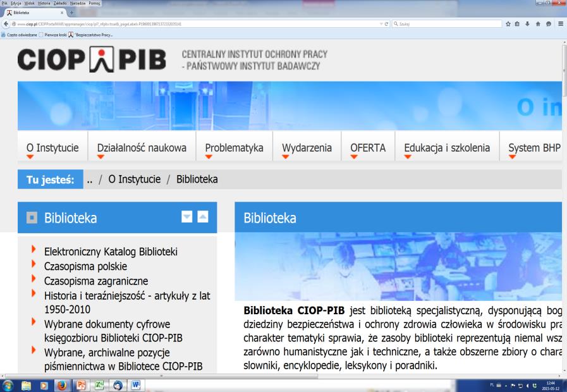567x392 pixels.
Task: Open Historia i teraźniejszość articles link
Action: coord(127,302)
